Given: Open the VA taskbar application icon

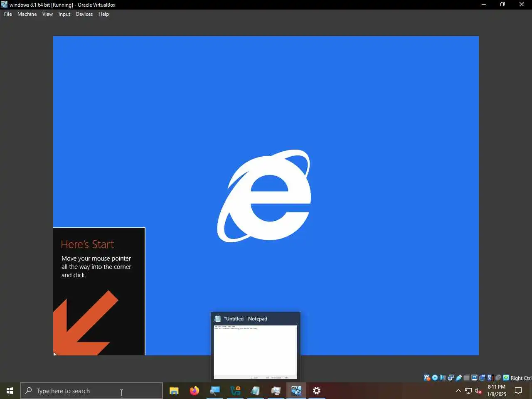Looking at the screenshot, I should coord(235,391).
